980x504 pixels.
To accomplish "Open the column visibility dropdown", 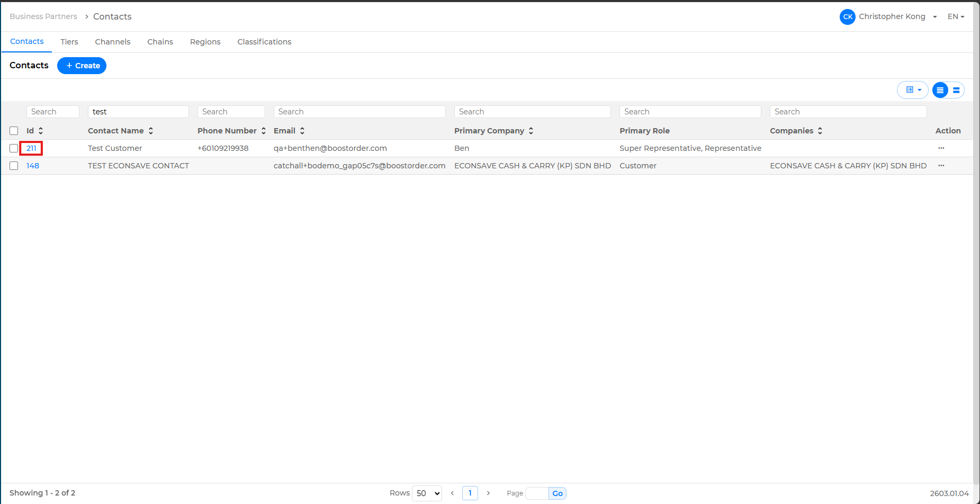I will click(x=913, y=90).
